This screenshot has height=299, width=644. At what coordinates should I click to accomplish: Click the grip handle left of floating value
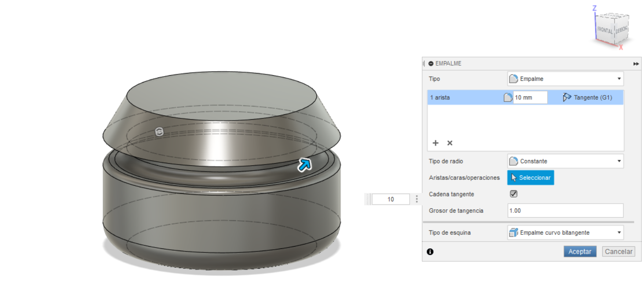click(368, 199)
